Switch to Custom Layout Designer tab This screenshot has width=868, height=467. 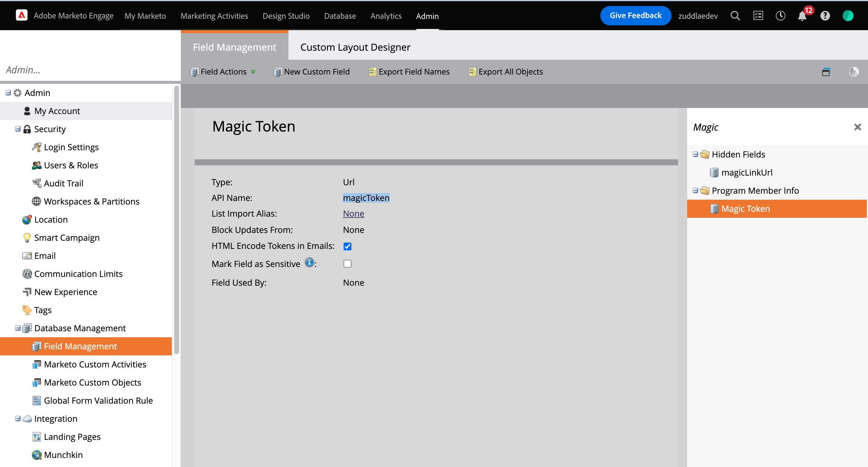tap(355, 47)
